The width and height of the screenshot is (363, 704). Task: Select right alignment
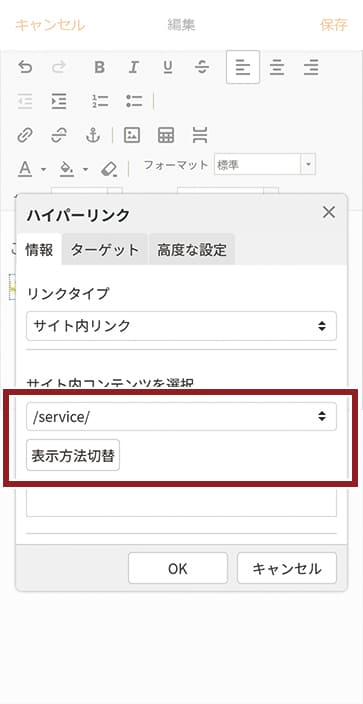(311, 67)
